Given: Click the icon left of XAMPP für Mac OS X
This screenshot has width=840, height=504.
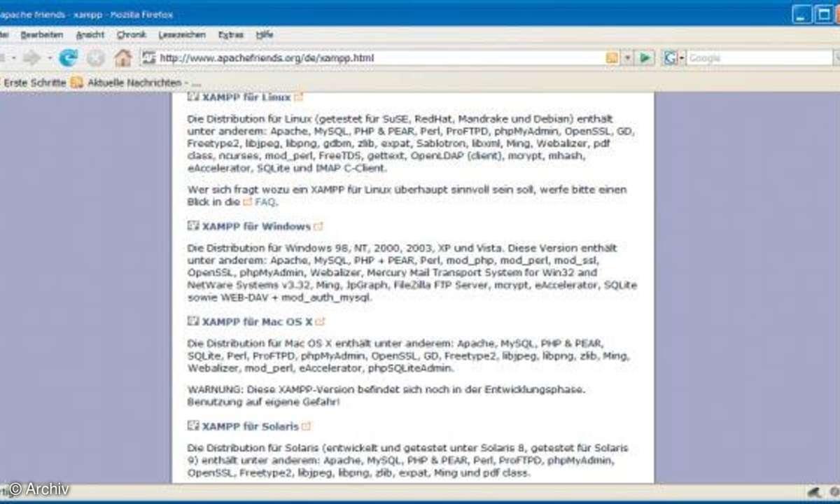Looking at the screenshot, I should point(194,321).
